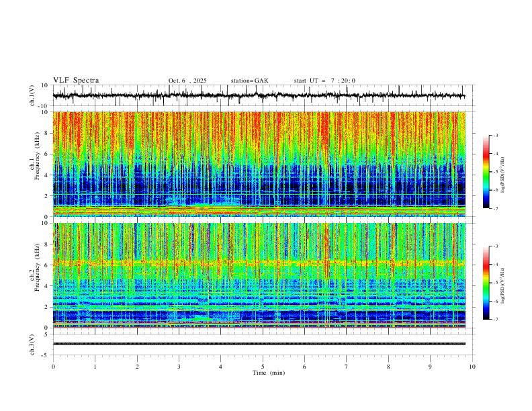
Task: Click the "8" kHz tick of ch.1 spectrogram
Action: [46, 133]
